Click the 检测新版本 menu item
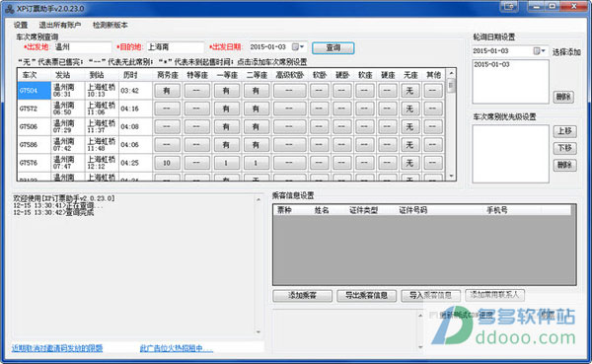This screenshot has height=364, width=592. point(111,26)
